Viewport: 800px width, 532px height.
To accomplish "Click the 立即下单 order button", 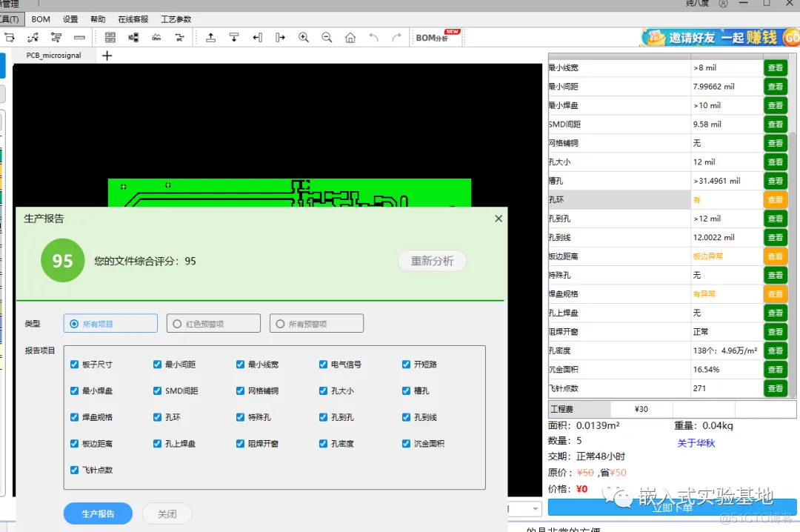I will (x=673, y=508).
